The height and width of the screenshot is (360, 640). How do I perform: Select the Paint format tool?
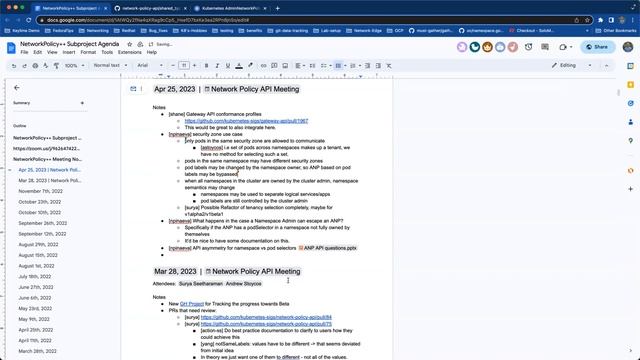point(56,66)
